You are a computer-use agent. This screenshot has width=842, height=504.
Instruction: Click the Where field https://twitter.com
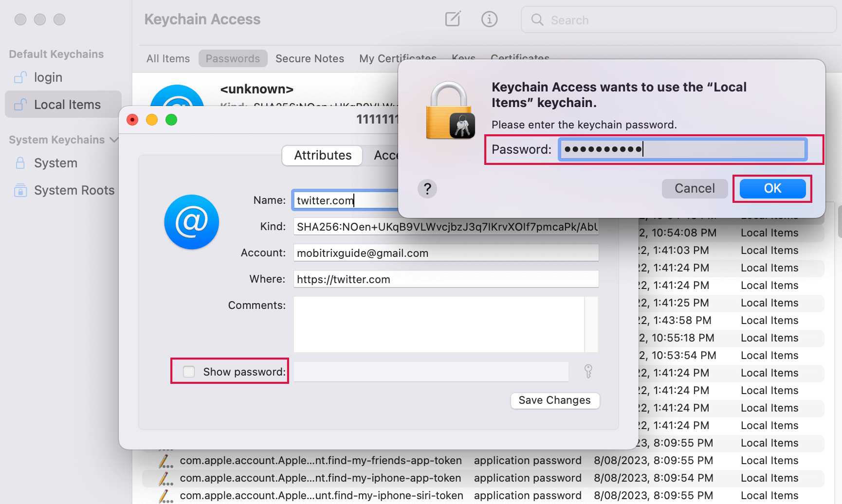tap(446, 279)
